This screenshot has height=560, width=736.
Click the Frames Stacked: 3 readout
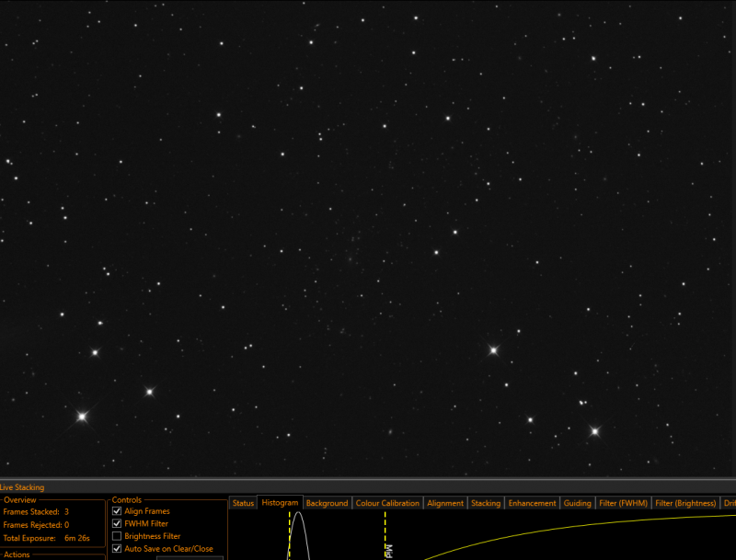point(36,511)
